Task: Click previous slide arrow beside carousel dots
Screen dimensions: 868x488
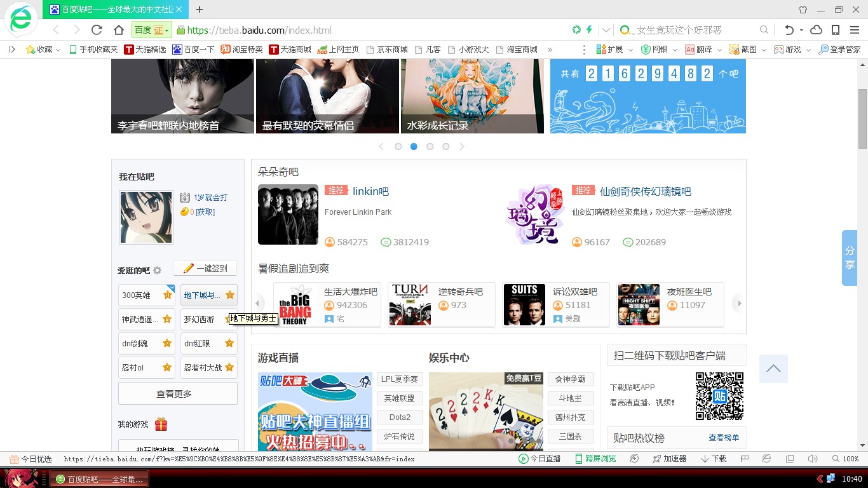Action: pyautogui.click(x=381, y=146)
